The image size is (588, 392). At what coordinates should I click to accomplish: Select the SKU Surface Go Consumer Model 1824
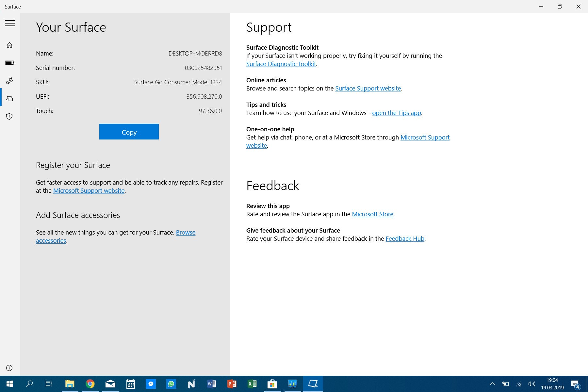pos(178,82)
